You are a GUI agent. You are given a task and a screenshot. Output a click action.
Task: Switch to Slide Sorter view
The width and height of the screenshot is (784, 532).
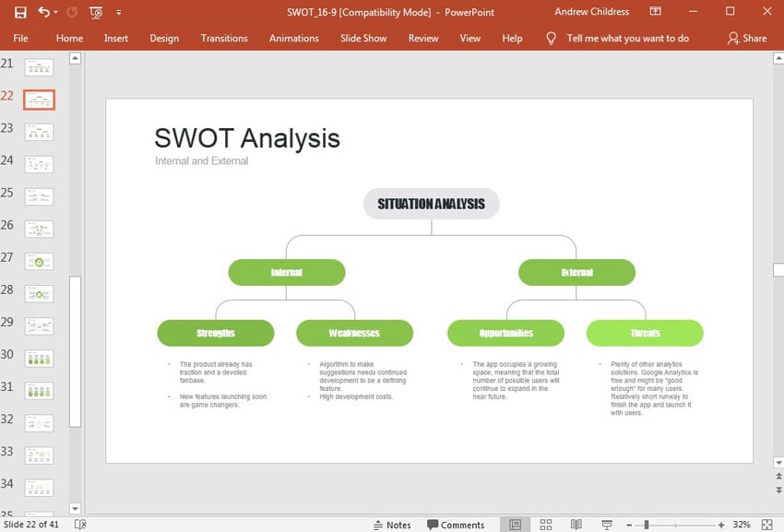(545, 525)
